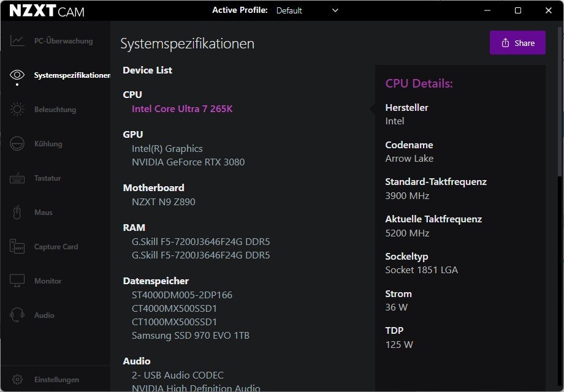
Task: Click the Systemspezifikationen eye icon
Action: point(17,75)
